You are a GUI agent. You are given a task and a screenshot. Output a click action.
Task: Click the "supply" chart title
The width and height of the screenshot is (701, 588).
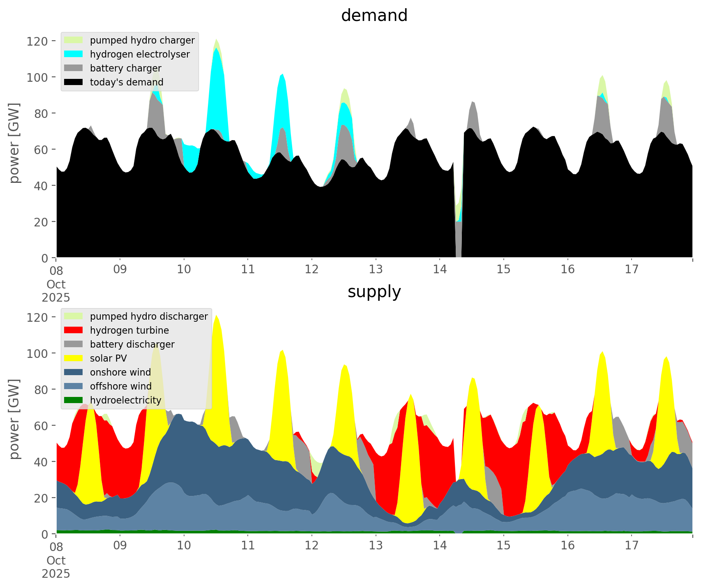coord(374,292)
